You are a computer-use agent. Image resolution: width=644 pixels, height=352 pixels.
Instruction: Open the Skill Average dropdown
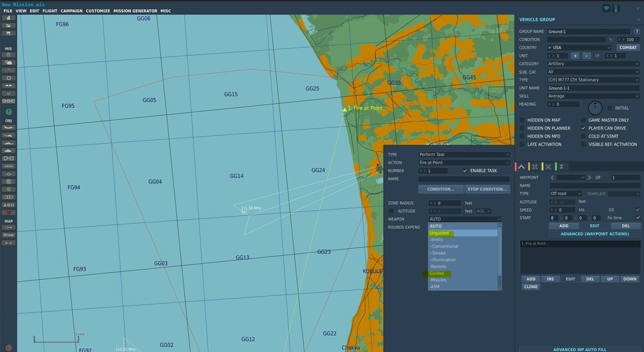pyautogui.click(x=592, y=96)
